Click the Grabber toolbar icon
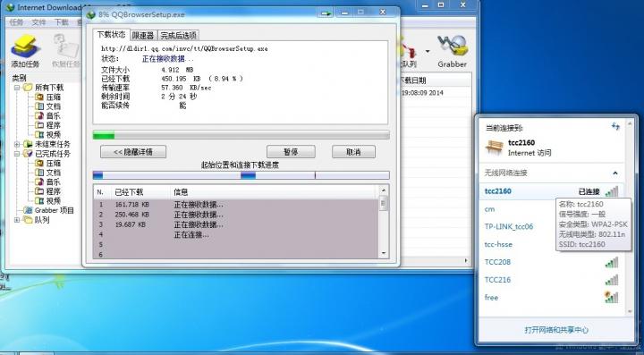 tap(453, 46)
